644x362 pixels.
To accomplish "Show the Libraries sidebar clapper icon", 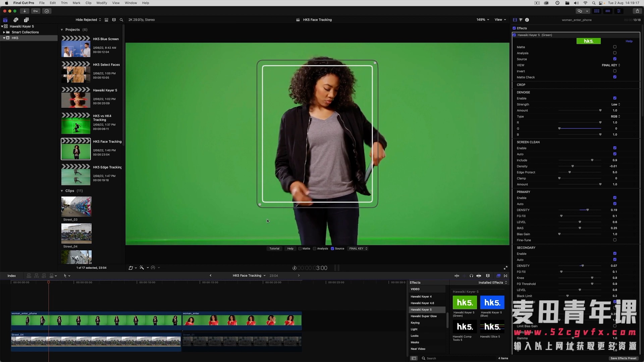I will pos(5,20).
